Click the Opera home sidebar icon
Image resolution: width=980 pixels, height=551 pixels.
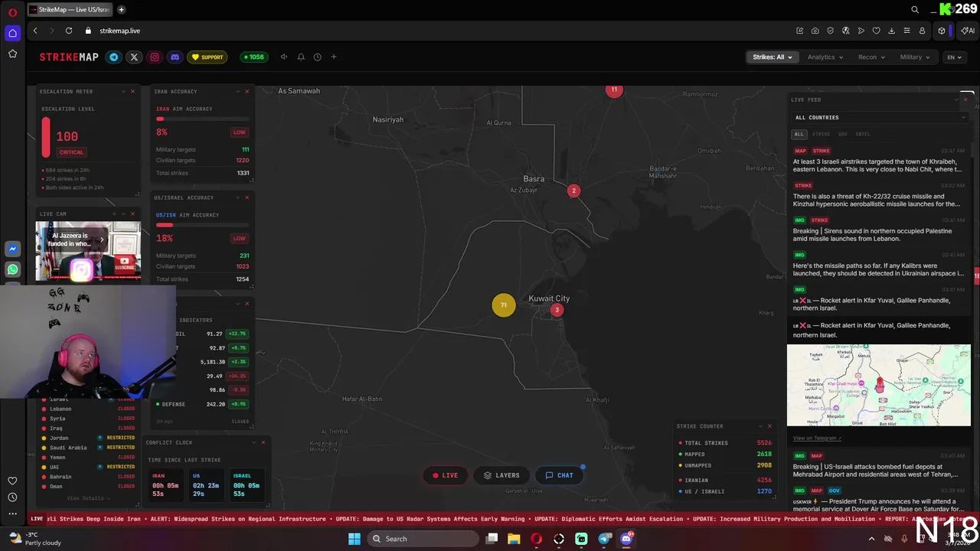(x=12, y=33)
